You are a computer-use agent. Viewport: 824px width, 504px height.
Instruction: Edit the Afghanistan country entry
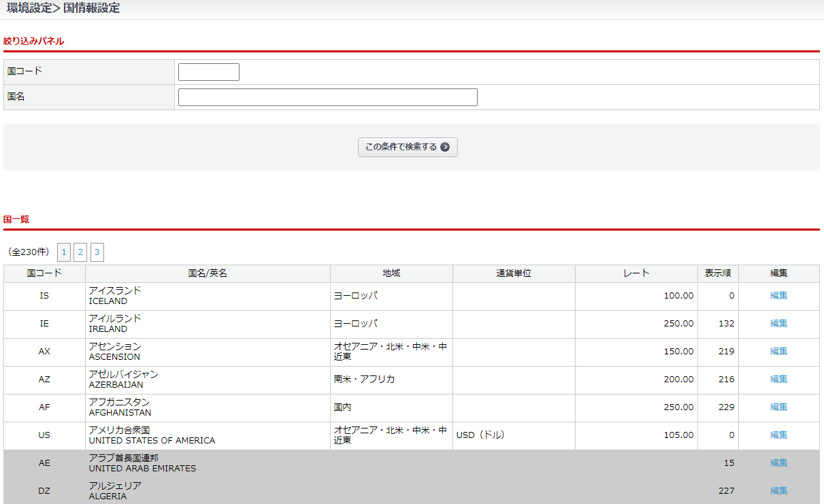coord(778,407)
